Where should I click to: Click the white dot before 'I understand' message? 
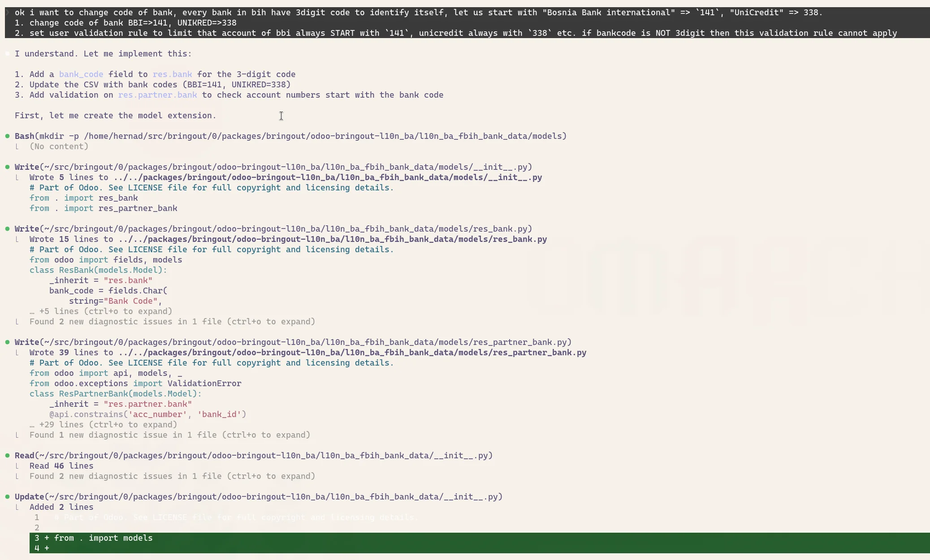click(8, 54)
